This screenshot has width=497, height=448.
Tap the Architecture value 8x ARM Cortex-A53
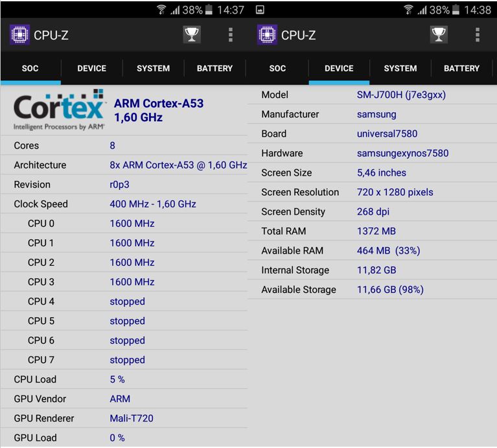pyautogui.click(x=178, y=165)
